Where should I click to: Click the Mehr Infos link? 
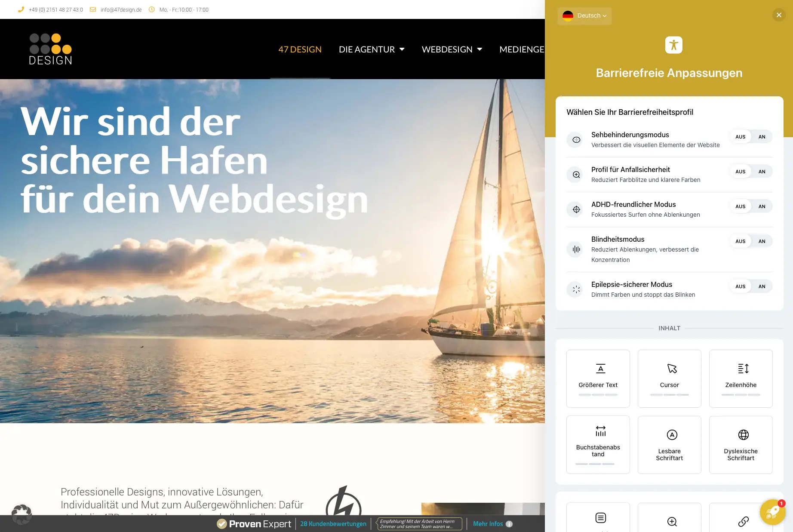click(488, 524)
